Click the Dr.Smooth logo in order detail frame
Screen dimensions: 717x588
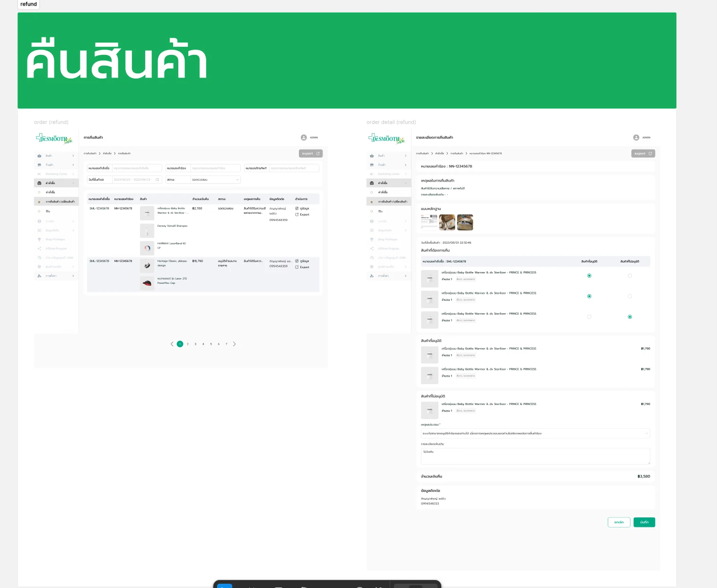coord(386,139)
